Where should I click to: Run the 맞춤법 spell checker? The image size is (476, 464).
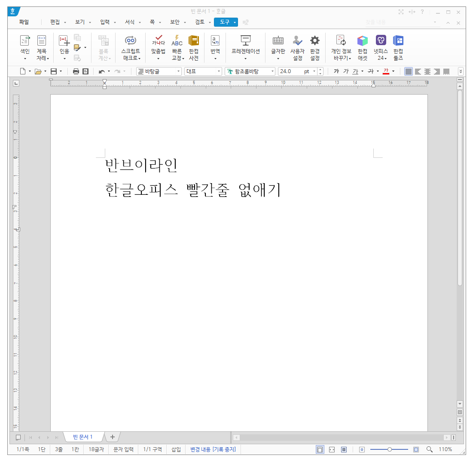point(158,47)
